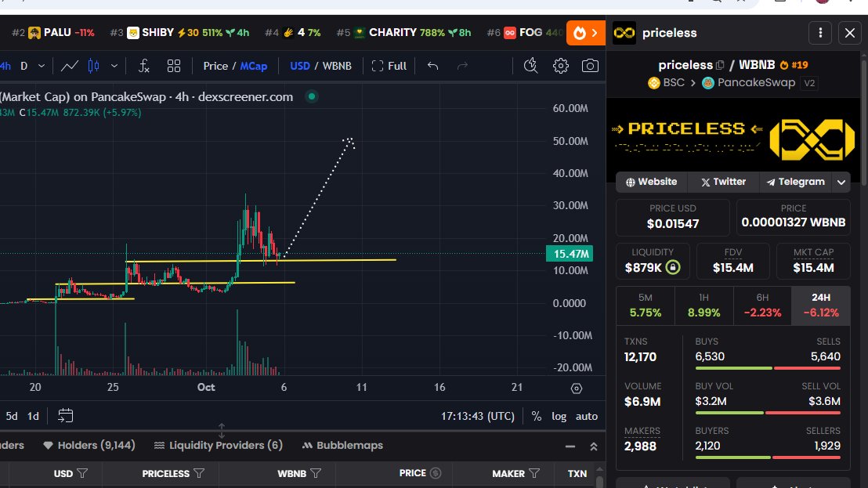The width and height of the screenshot is (868, 488).
Task: Copy the priceless token address icon
Action: (720, 65)
